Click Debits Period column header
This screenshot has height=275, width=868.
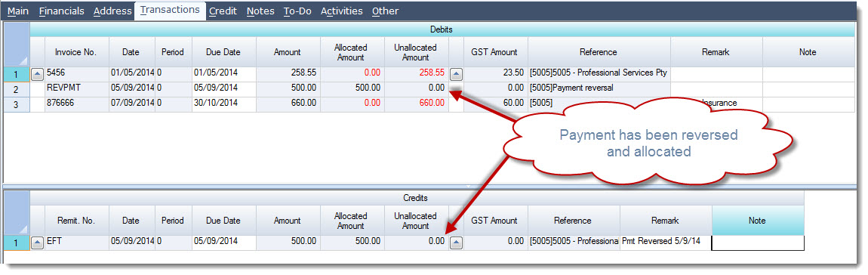point(173,52)
